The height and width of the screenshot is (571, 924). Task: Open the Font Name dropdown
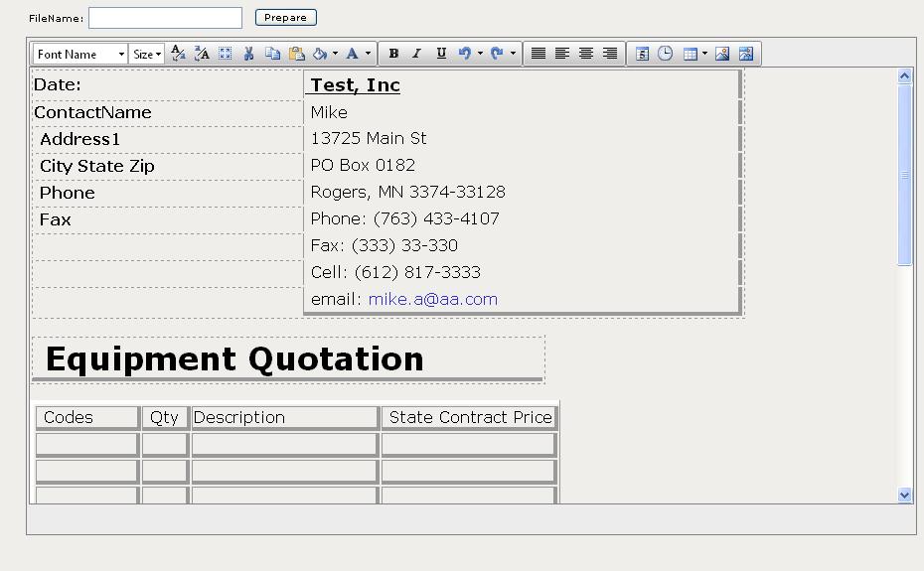(x=80, y=55)
